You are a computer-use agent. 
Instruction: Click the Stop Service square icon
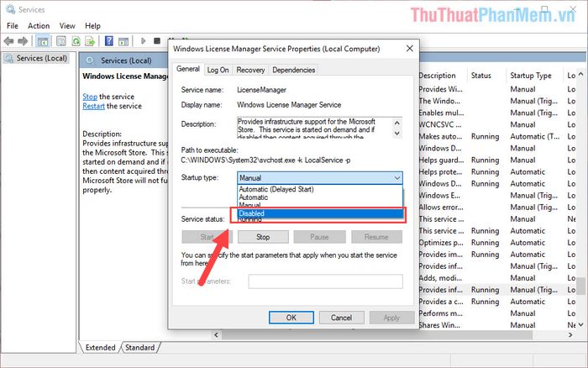[x=157, y=40]
